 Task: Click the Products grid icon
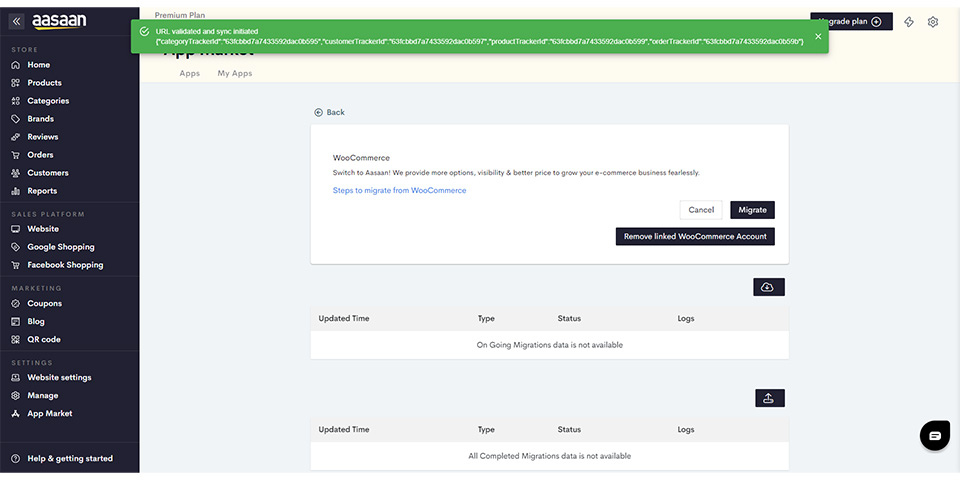[16, 83]
